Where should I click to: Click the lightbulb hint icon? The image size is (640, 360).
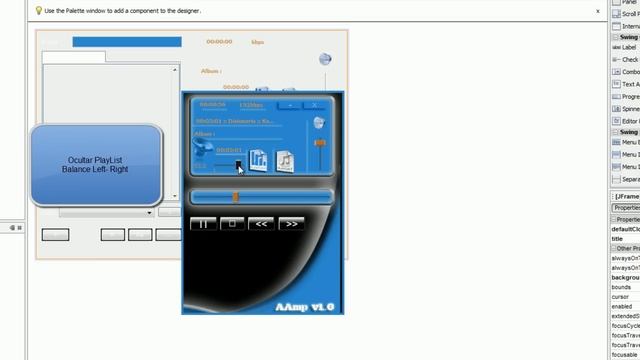(x=39, y=11)
